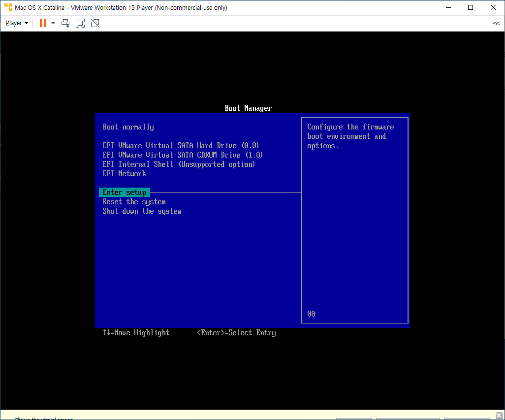Image resolution: width=505 pixels, height=420 pixels.
Task: Expand the power options dropdown arrow
Action: click(x=53, y=23)
